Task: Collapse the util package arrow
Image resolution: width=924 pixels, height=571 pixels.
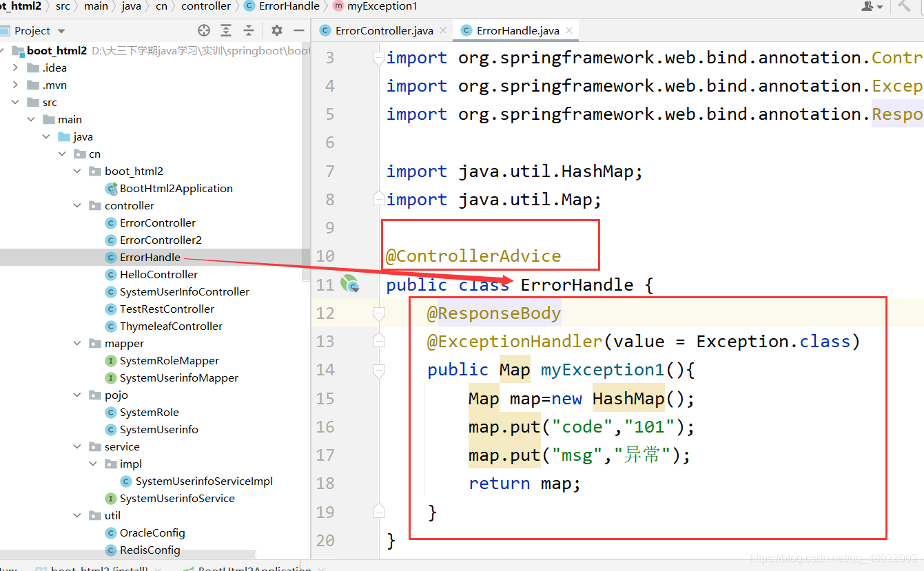Action: [78, 515]
